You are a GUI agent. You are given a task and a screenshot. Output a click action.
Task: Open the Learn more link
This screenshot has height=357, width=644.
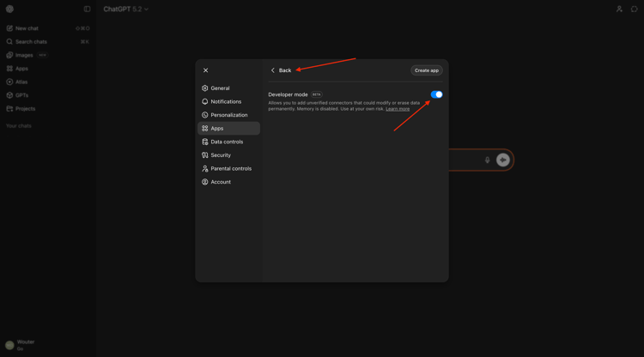click(x=398, y=109)
